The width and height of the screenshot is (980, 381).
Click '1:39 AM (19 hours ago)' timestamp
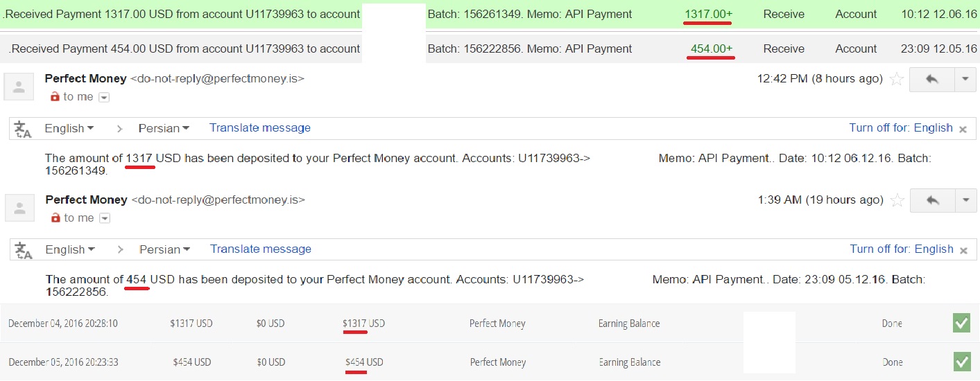tap(820, 200)
